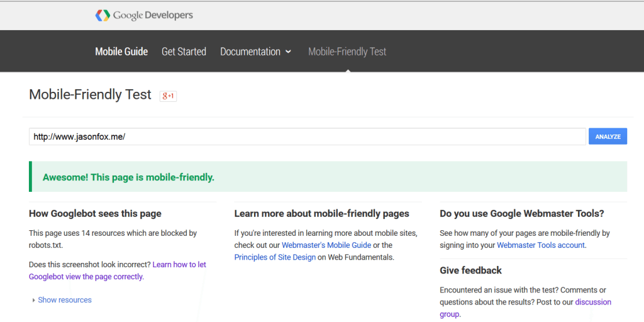644x322 pixels.
Task: Open Principles of Site Design link
Action: click(x=275, y=257)
